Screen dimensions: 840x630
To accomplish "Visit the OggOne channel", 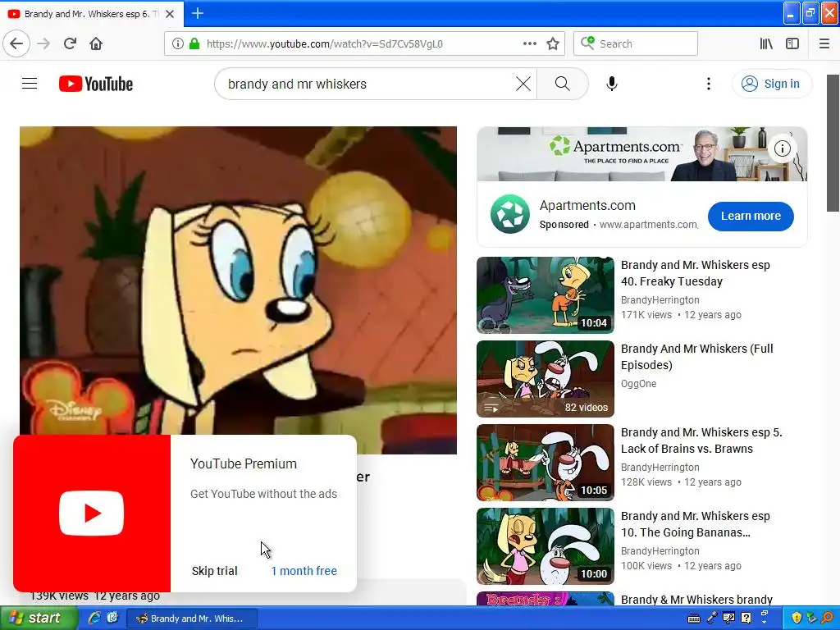I will click(638, 384).
